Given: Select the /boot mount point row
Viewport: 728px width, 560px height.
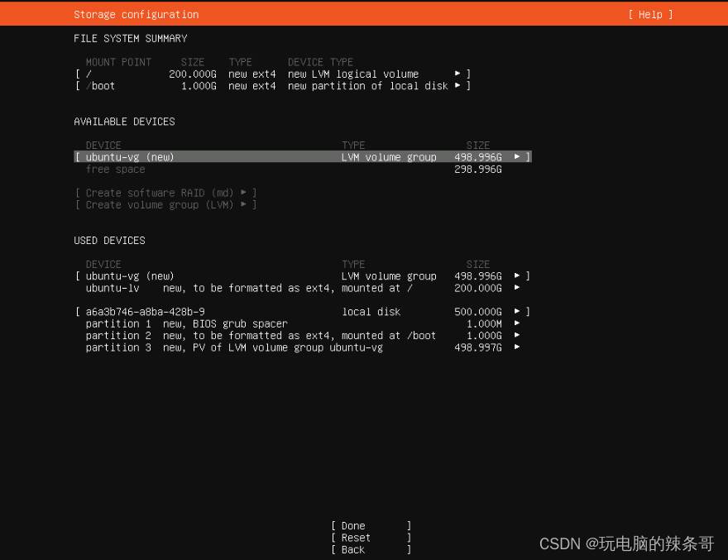Looking at the screenshot, I should 248,86.
